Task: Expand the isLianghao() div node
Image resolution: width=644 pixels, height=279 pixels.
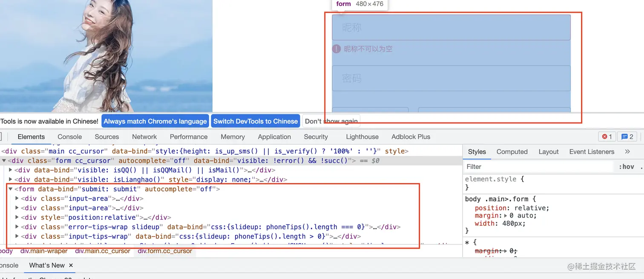Action: tap(11, 180)
